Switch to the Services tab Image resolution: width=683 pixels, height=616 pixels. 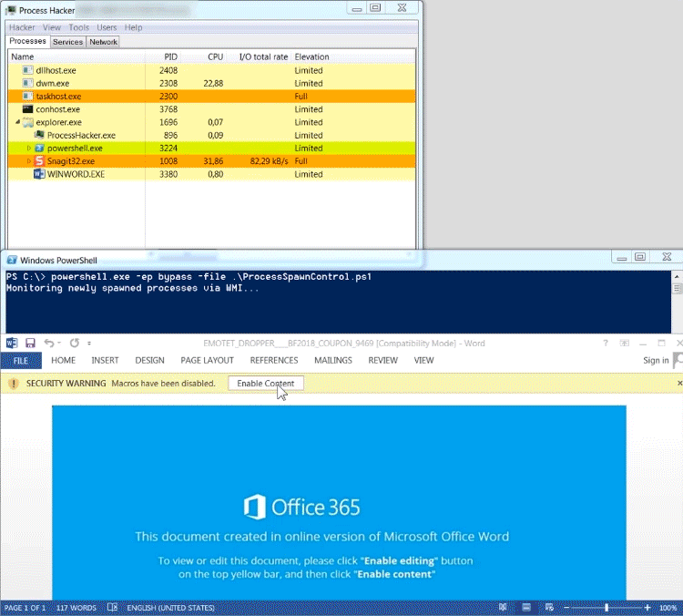67,42
